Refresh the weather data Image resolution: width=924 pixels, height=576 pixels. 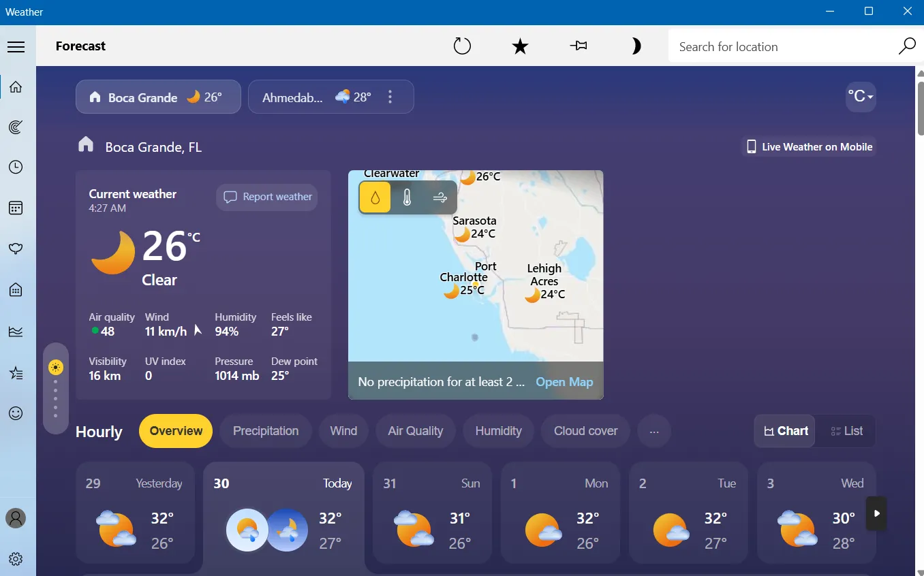(463, 45)
